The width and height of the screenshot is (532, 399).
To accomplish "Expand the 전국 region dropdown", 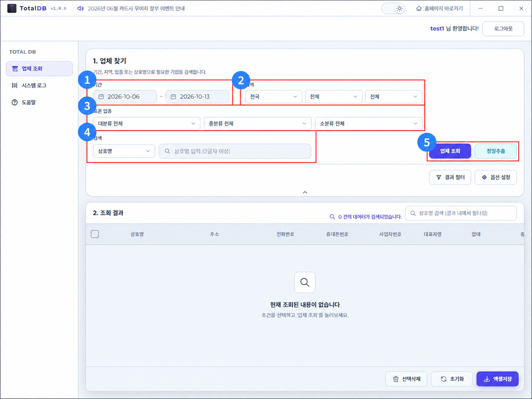I will 274,97.
